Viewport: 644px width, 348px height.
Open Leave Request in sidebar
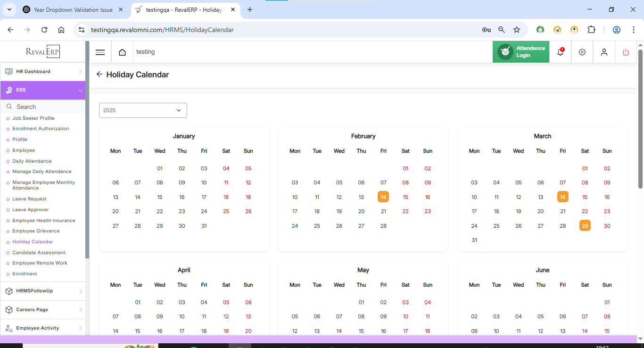tap(29, 199)
